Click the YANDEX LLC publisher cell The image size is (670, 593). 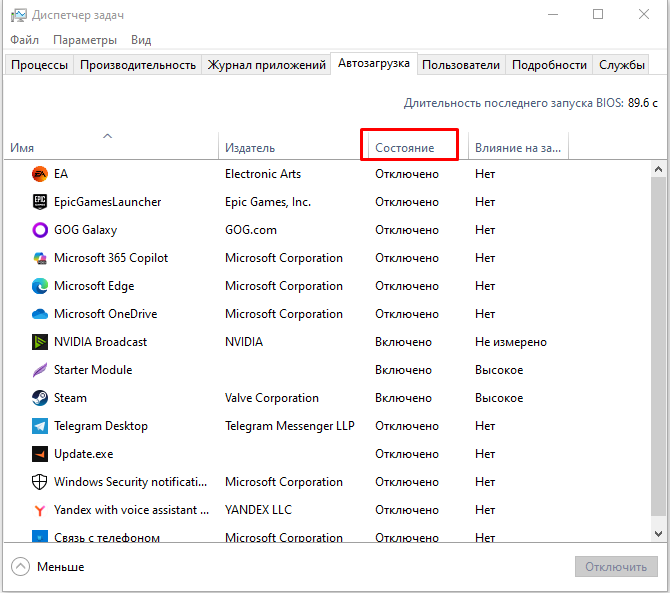(258, 510)
